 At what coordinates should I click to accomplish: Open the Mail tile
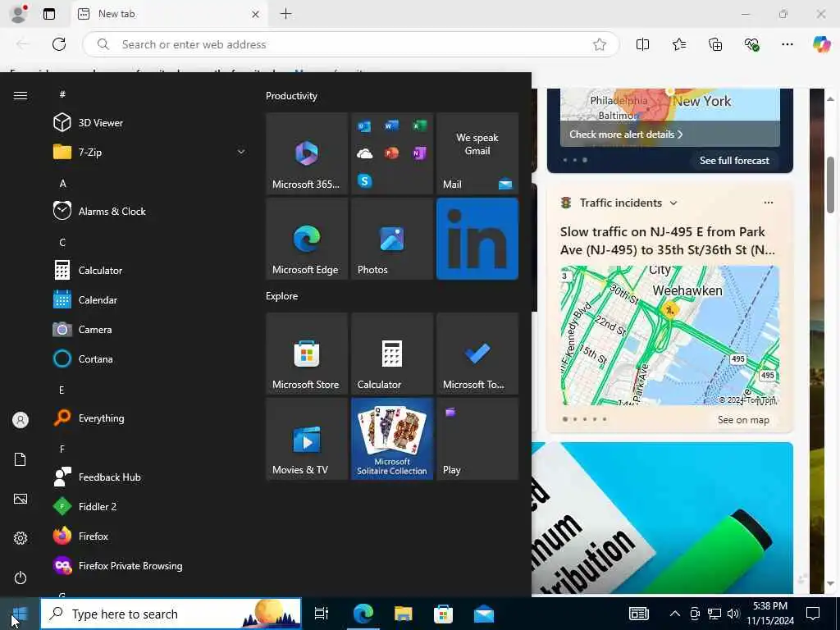point(477,153)
